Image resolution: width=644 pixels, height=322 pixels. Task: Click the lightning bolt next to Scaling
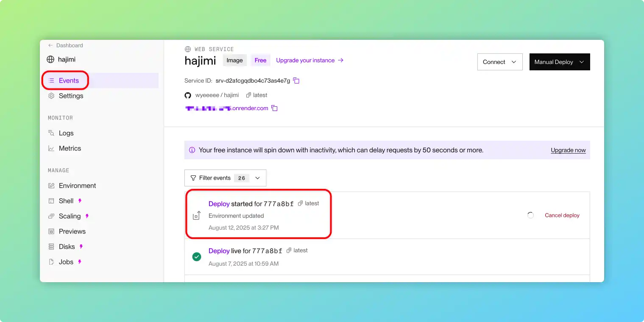tap(87, 216)
